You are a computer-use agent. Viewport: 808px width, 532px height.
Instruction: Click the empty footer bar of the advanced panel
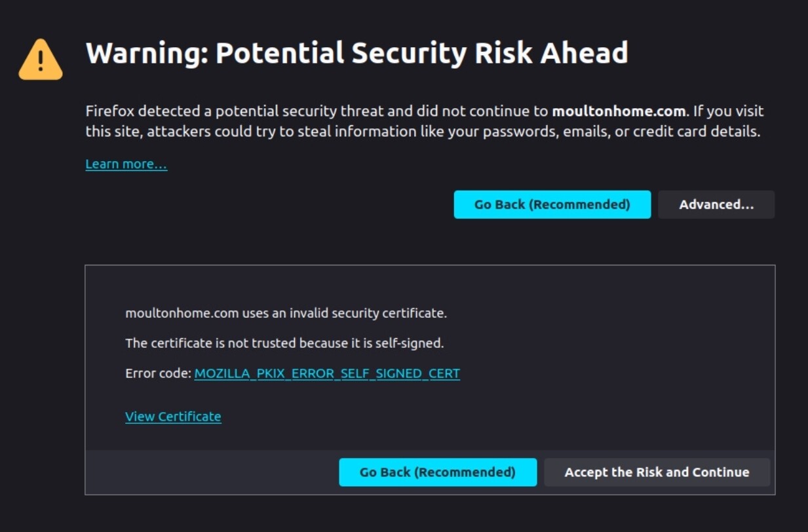[210, 472]
